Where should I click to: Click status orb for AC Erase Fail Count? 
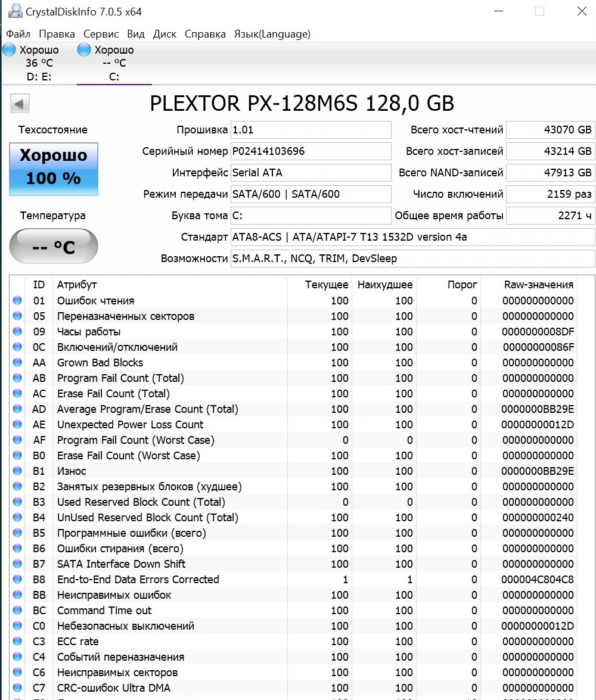coord(17,393)
